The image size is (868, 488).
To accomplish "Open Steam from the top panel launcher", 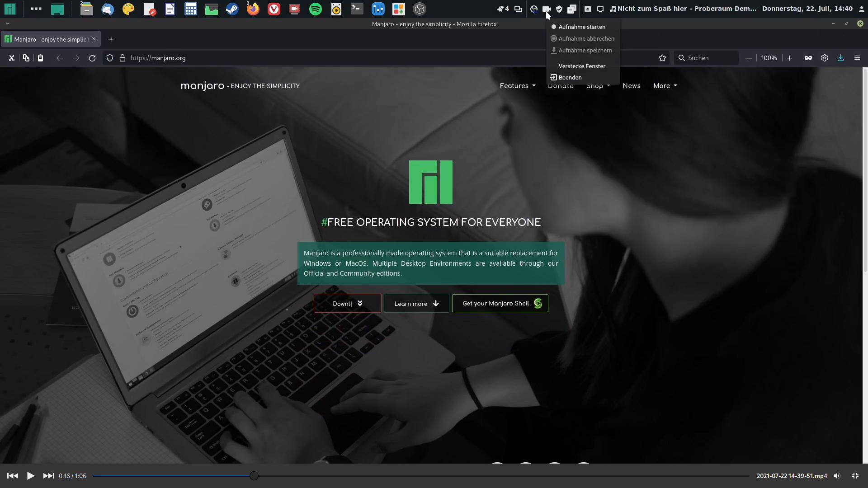I will pyautogui.click(x=232, y=9).
